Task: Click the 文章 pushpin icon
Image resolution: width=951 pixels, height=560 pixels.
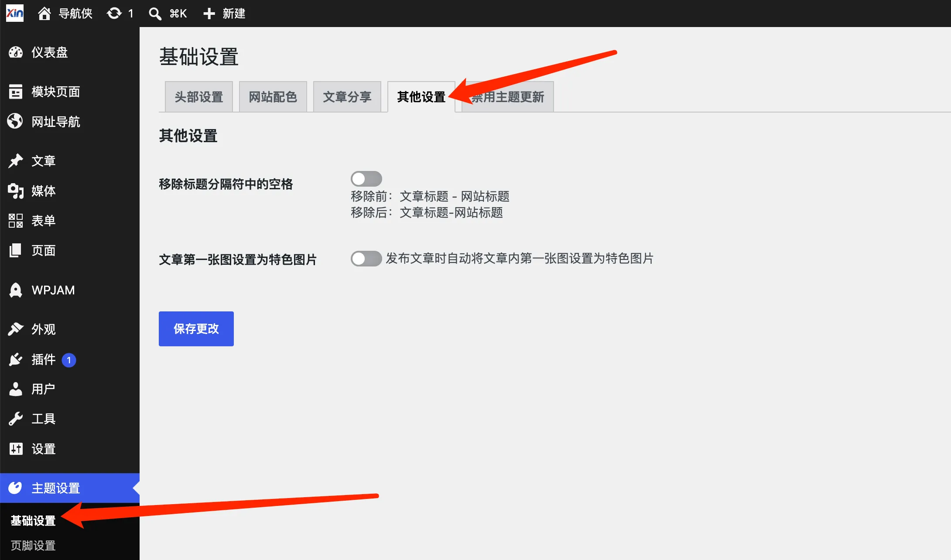Action: (x=16, y=160)
